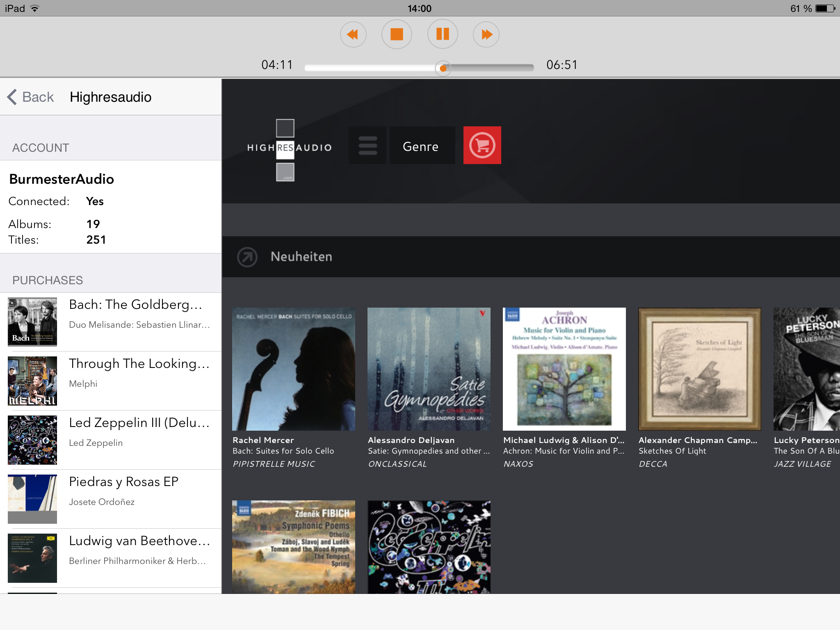Viewport: 840px width, 630px height.
Task: Open Satie Gymnopédies album cover
Action: pos(429,369)
